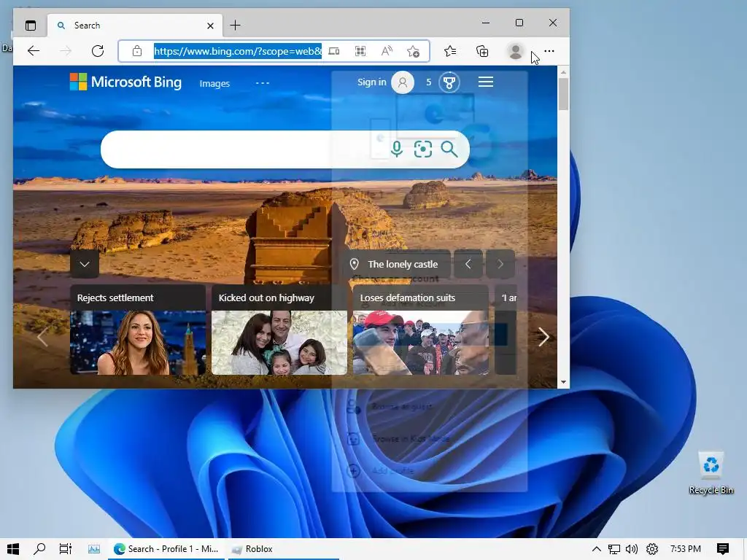Open the Bing hamburger menu

point(485,82)
